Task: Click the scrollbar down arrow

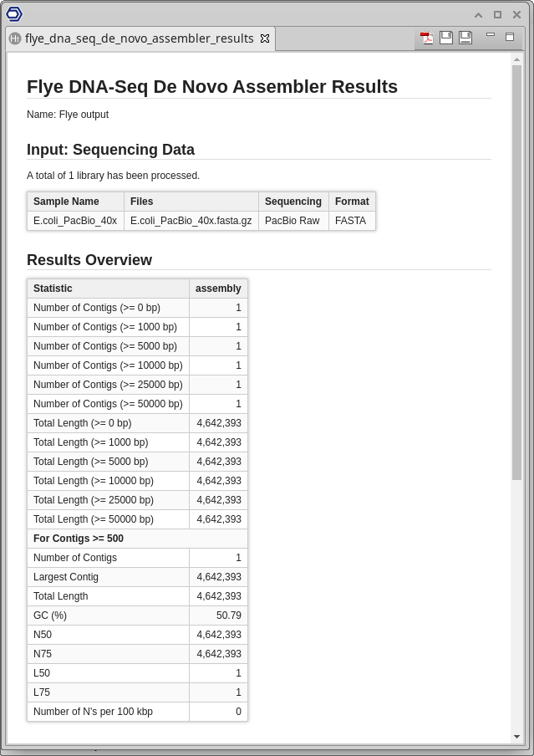Action: click(516, 737)
